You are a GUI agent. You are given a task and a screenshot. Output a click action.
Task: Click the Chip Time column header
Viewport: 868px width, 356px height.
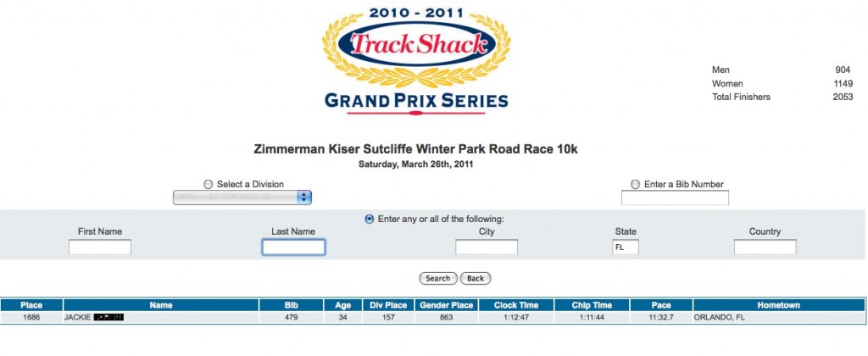coord(592,305)
